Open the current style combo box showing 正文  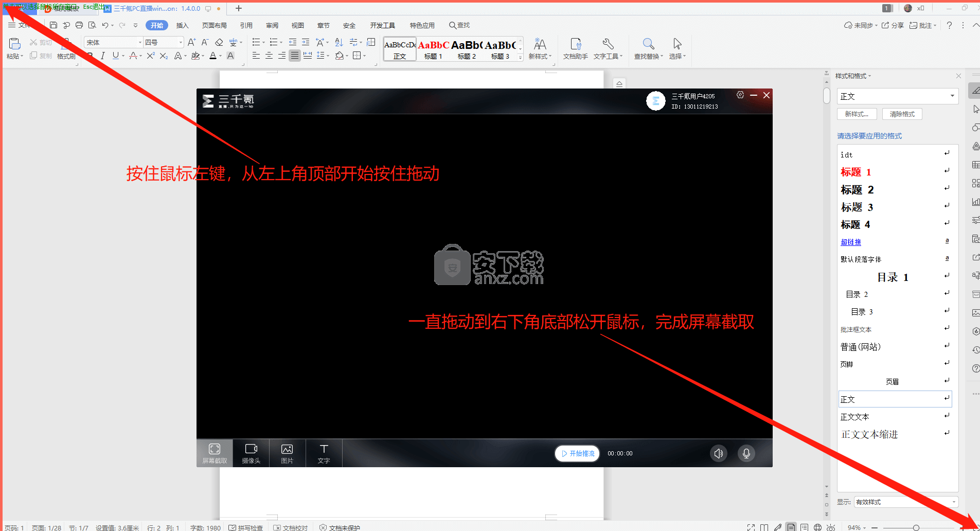pyautogui.click(x=898, y=96)
